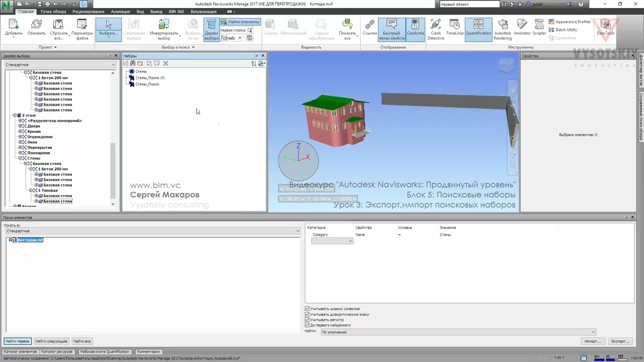644x362 pixels.
Task: Open DataTools
Action: click(605, 28)
